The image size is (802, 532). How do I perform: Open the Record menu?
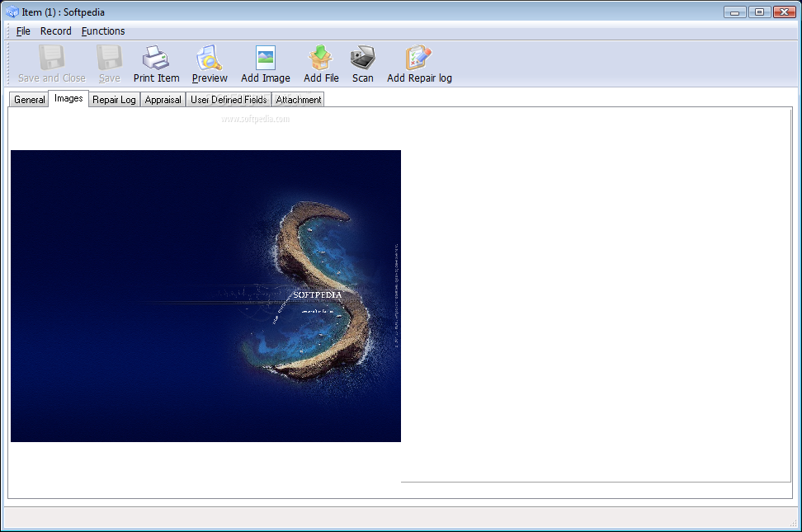tap(56, 31)
